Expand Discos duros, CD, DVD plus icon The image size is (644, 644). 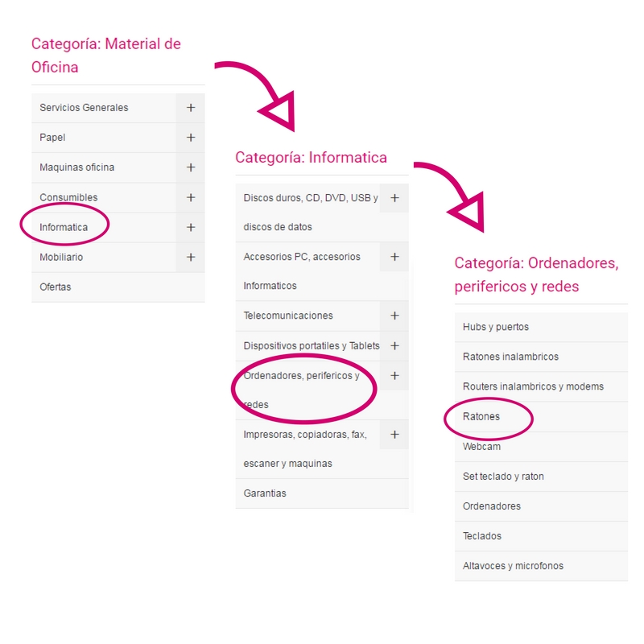[394, 198]
